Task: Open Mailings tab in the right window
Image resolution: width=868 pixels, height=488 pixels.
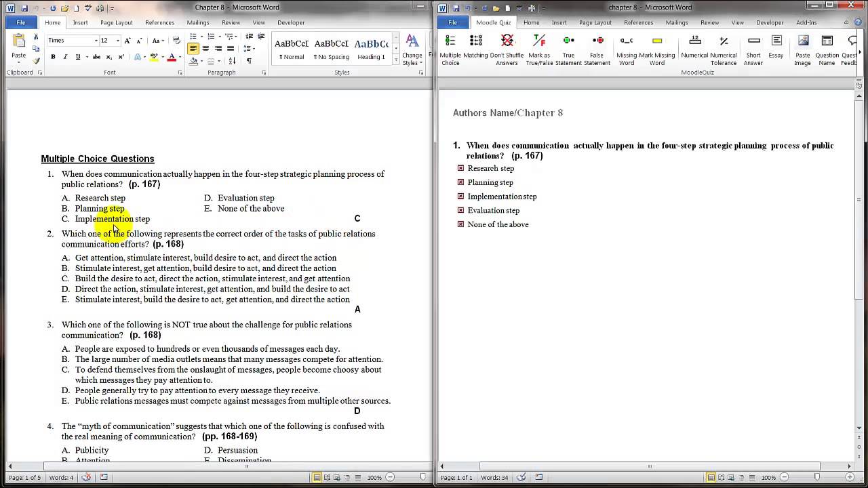Action: tap(677, 22)
